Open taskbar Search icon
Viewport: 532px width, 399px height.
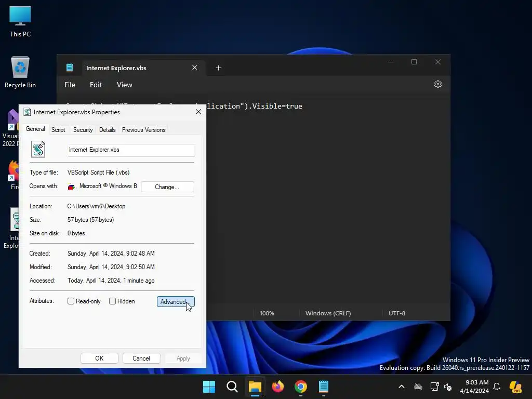232,387
